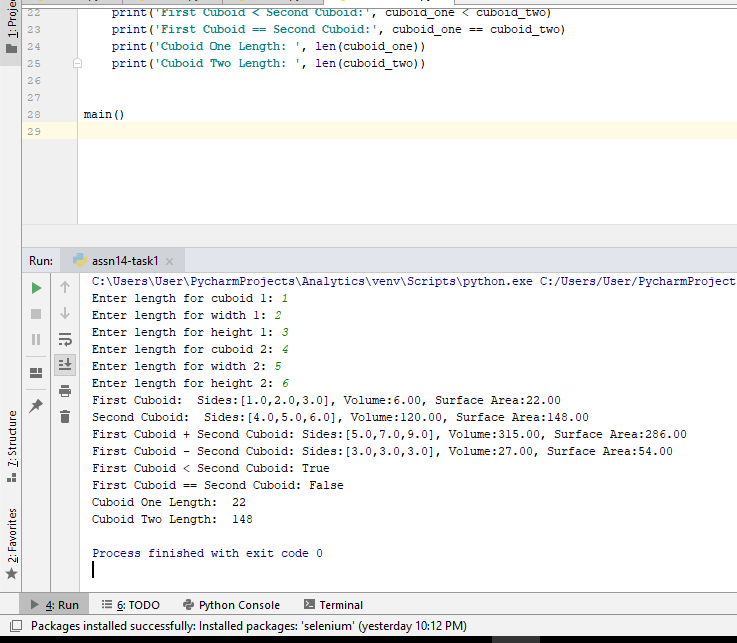Open the 4: Run tool window tab
The image size is (737, 643).
point(54,605)
